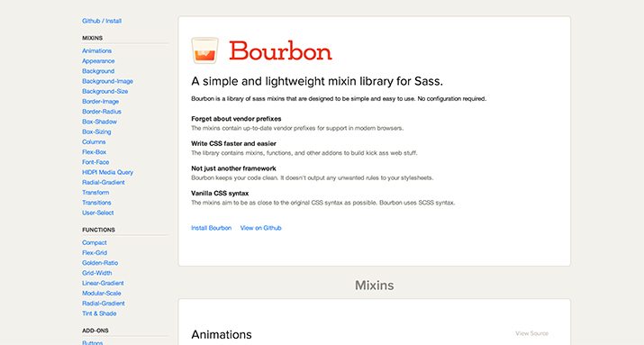This screenshot has height=345, width=644.
Task: Open the View on Github link
Action: (x=261, y=228)
